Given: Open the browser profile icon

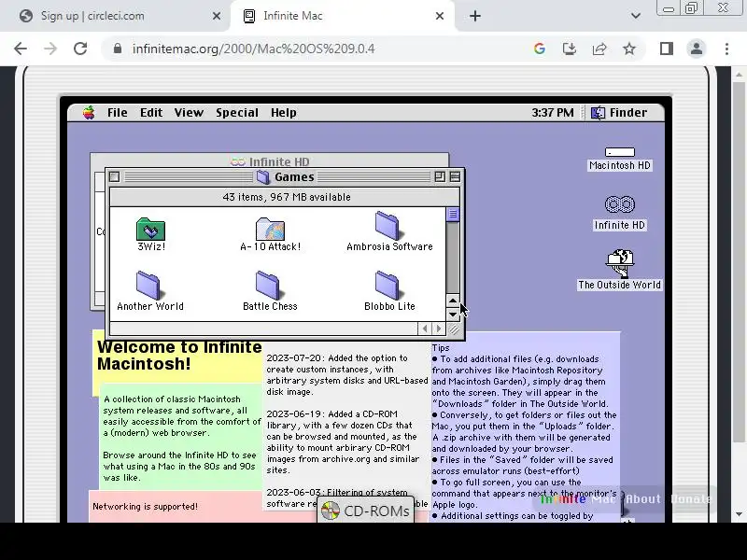Looking at the screenshot, I should [x=696, y=49].
